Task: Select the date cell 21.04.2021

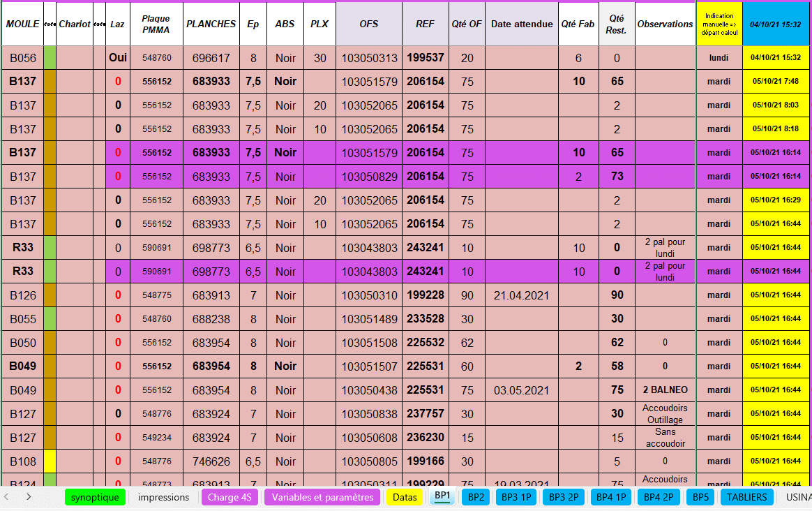Action: [521, 295]
